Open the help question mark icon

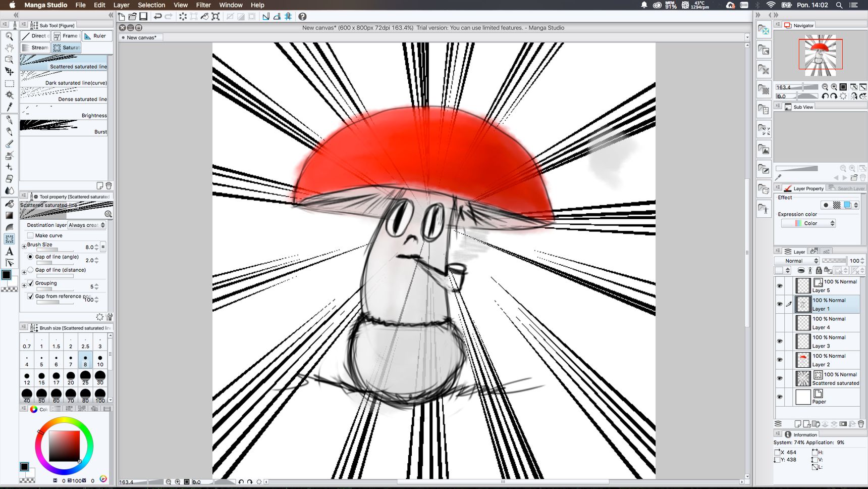[302, 17]
